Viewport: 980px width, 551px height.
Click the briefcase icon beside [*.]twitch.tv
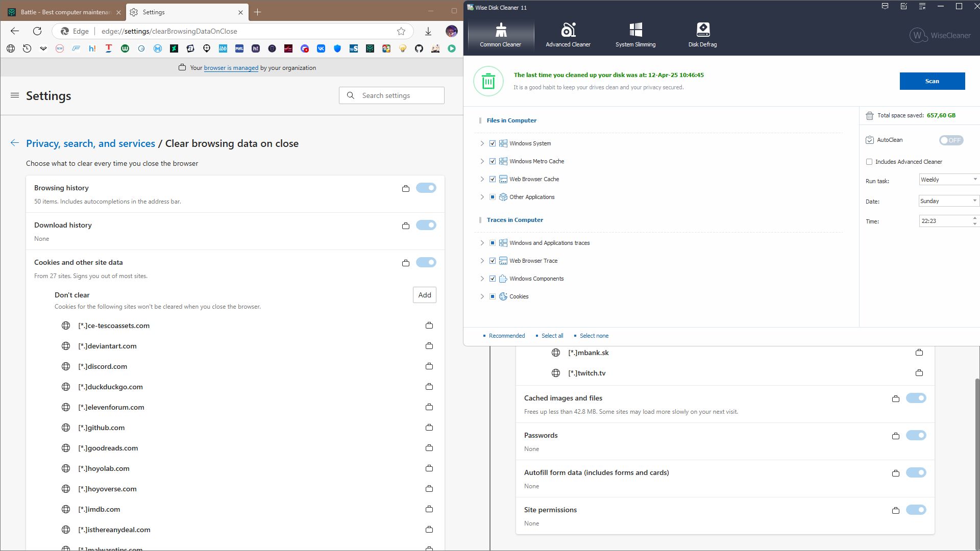coord(919,373)
